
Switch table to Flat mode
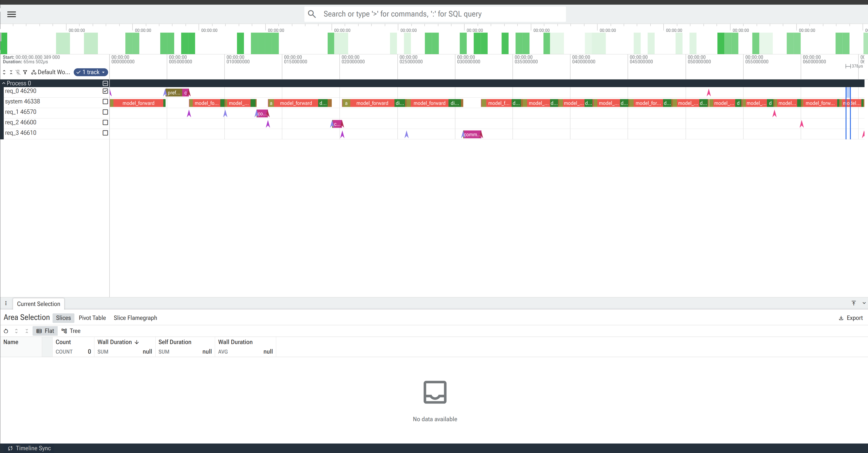[x=45, y=331]
